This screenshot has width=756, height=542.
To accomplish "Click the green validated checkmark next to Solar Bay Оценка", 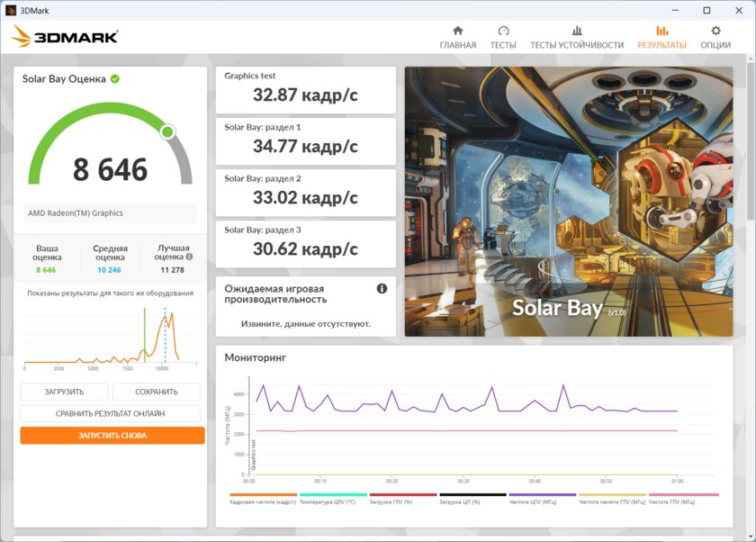I will coord(115,78).
